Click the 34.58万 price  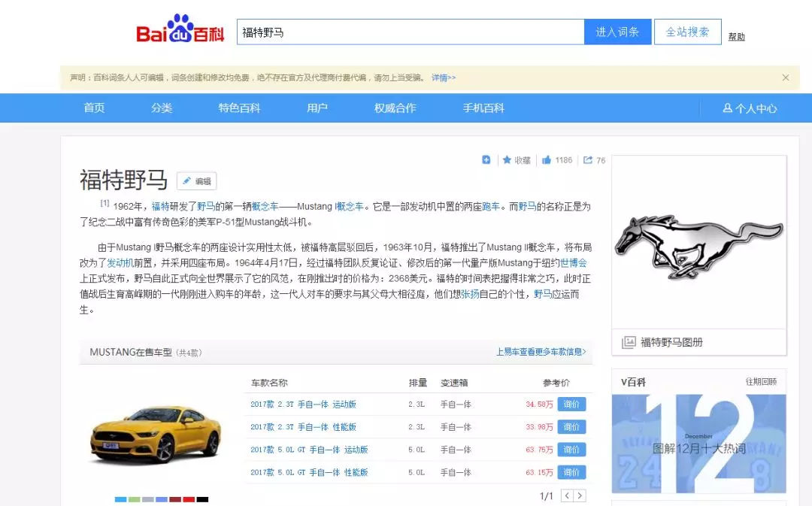click(x=540, y=404)
